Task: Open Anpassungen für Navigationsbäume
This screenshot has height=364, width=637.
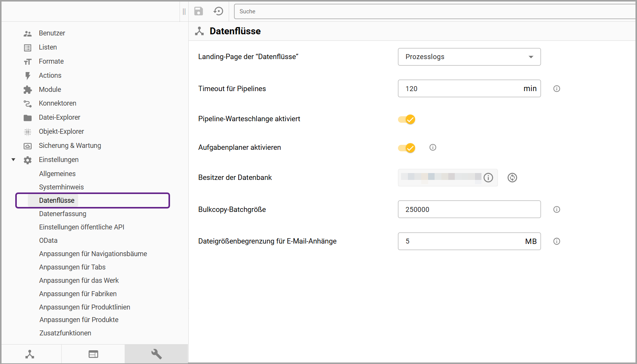Action: 93,254
